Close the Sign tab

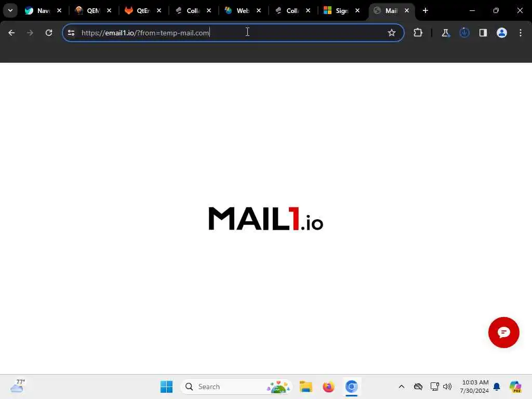(x=357, y=10)
